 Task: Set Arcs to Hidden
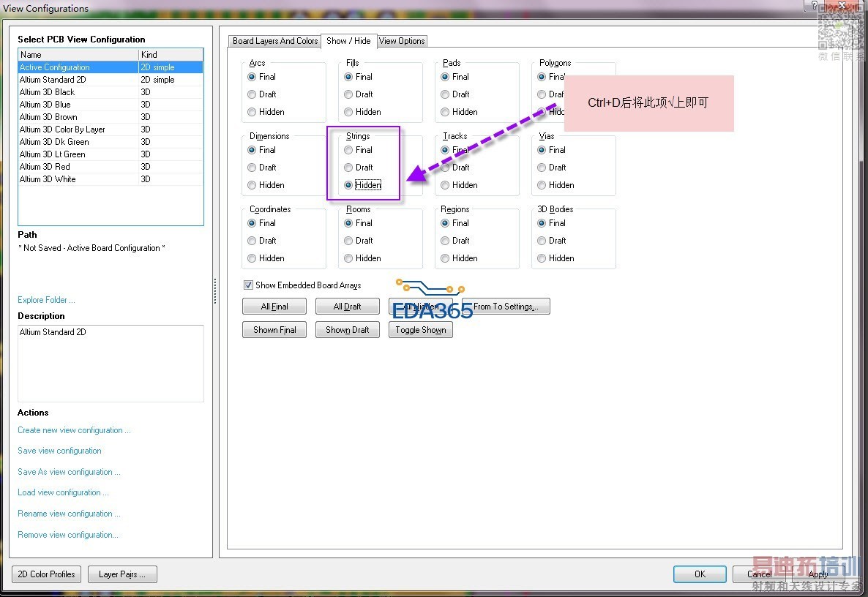(x=252, y=113)
